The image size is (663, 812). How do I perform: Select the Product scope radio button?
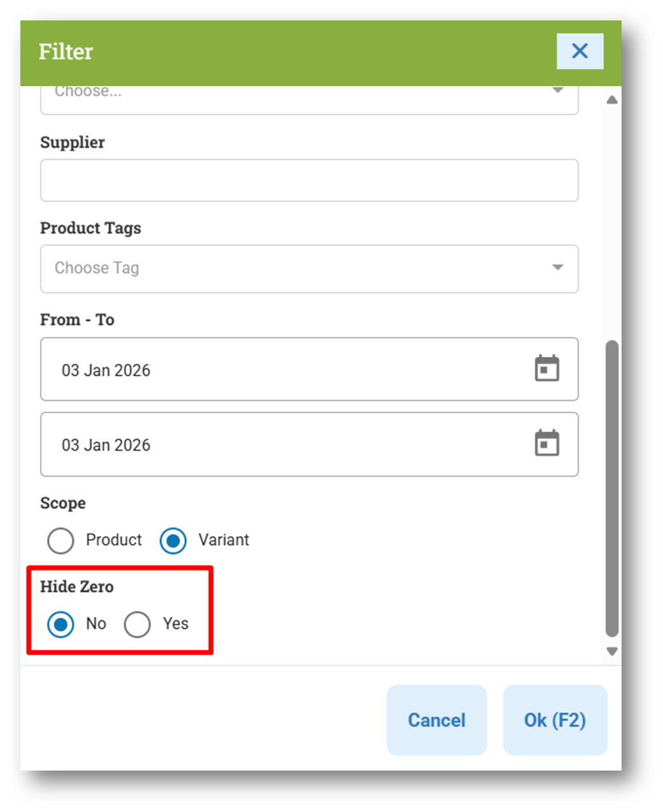click(x=61, y=540)
